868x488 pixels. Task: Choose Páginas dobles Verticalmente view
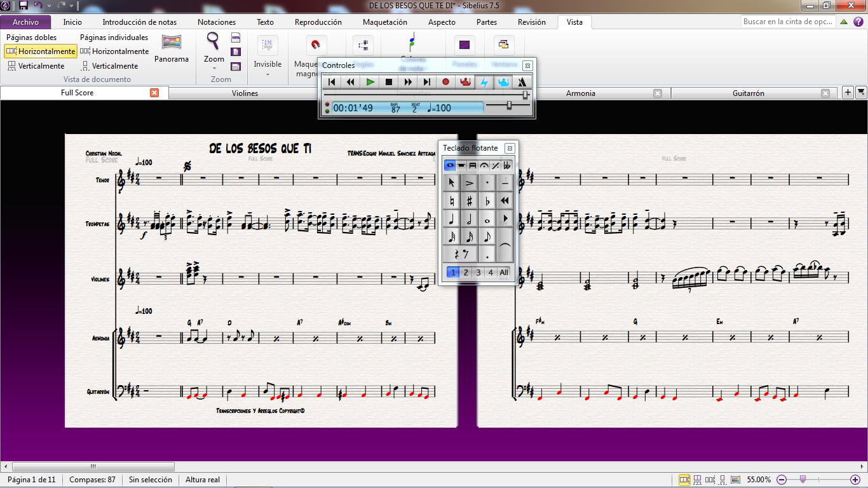pyautogui.click(x=36, y=66)
